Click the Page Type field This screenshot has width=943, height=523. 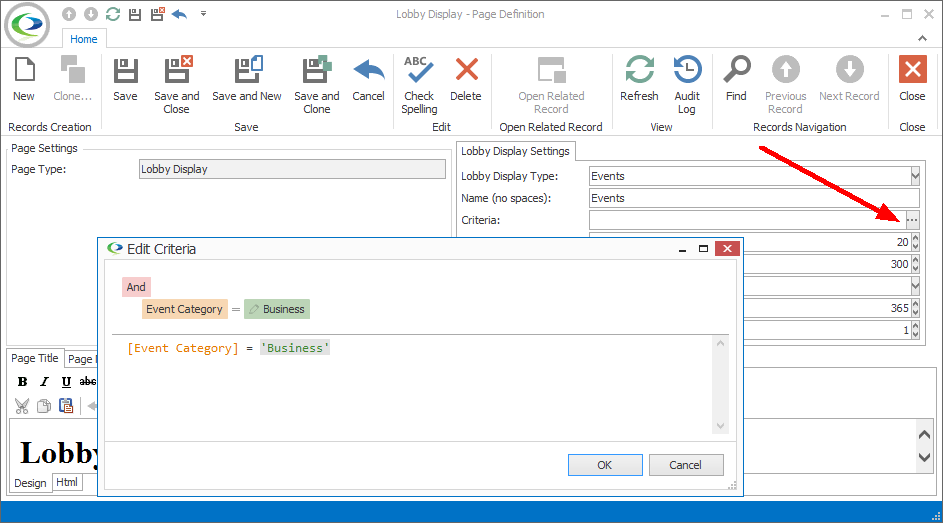coord(292,169)
